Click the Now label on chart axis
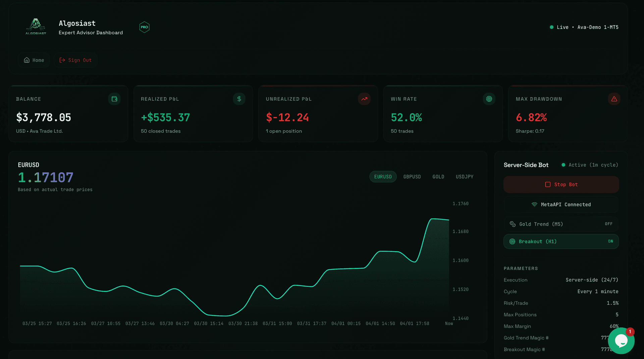The height and width of the screenshot is (359, 644). point(449,323)
